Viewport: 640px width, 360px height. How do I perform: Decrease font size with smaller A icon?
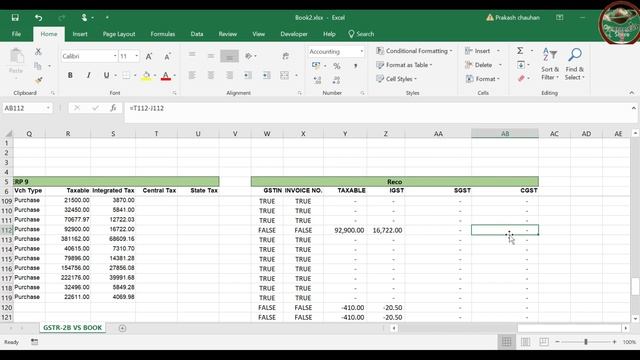point(167,56)
